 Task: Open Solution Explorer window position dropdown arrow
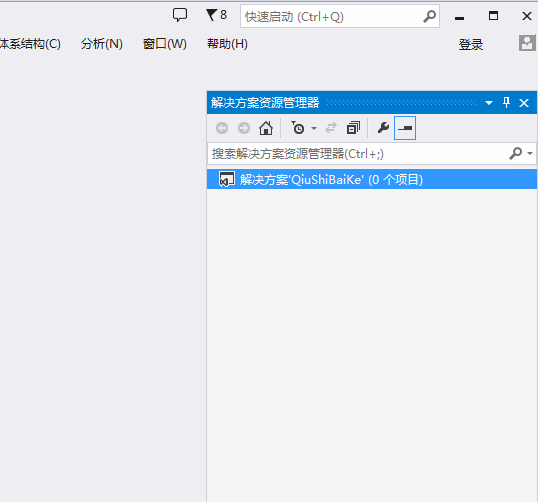489,103
